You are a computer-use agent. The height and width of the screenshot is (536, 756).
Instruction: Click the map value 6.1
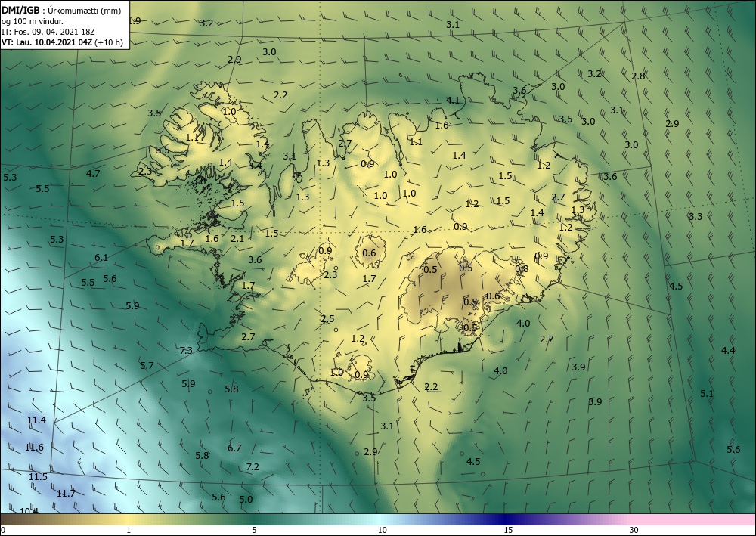pyautogui.click(x=101, y=257)
